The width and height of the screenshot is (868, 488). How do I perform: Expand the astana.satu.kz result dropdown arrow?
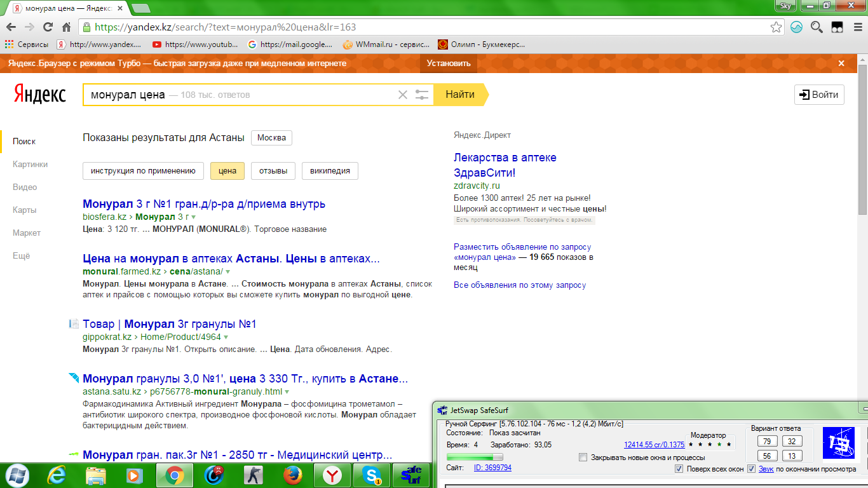point(287,392)
